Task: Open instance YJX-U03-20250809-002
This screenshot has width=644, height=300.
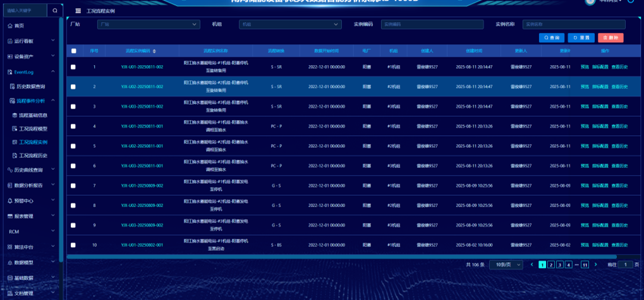Action: pos(142,225)
